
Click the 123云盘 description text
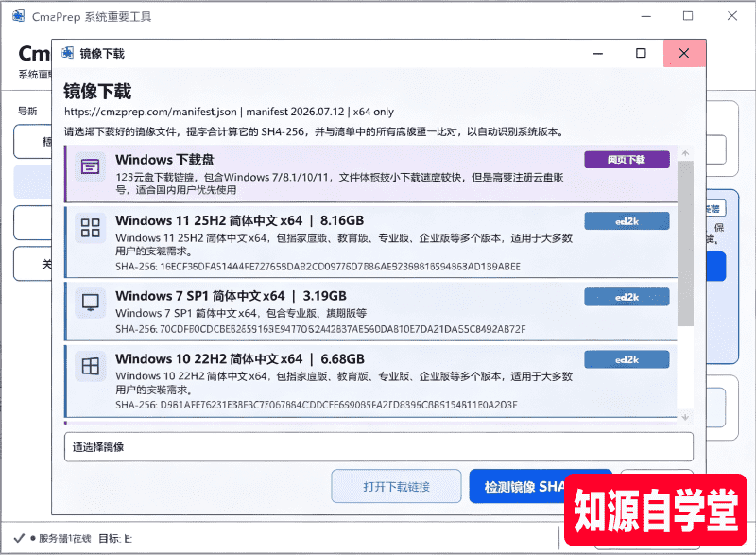click(339, 183)
